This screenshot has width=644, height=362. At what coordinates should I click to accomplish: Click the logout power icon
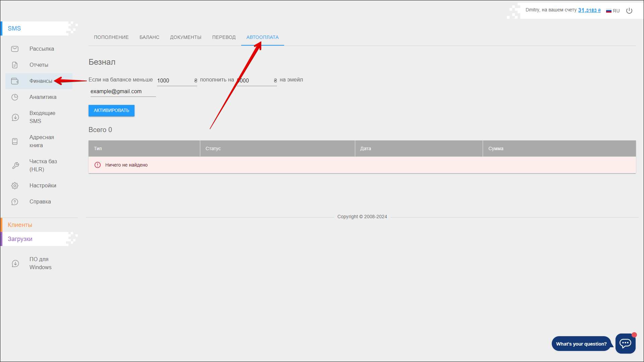point(629,11)
